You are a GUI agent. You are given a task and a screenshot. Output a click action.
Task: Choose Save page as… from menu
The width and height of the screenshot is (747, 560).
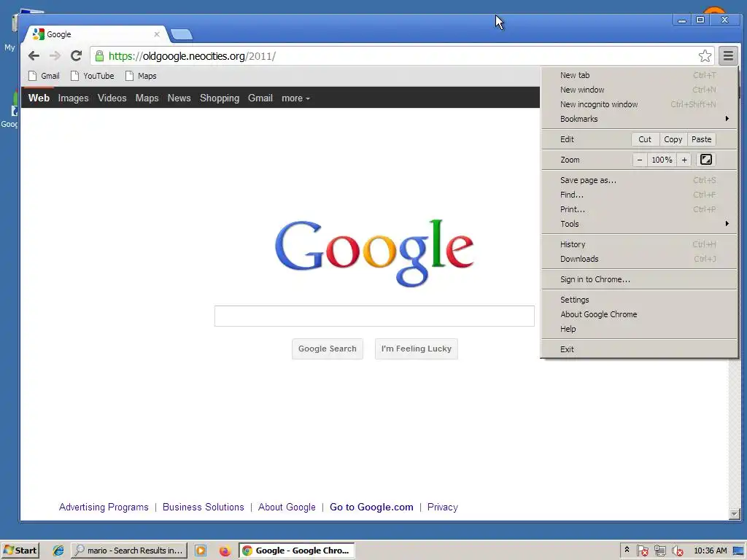(639, 180)
